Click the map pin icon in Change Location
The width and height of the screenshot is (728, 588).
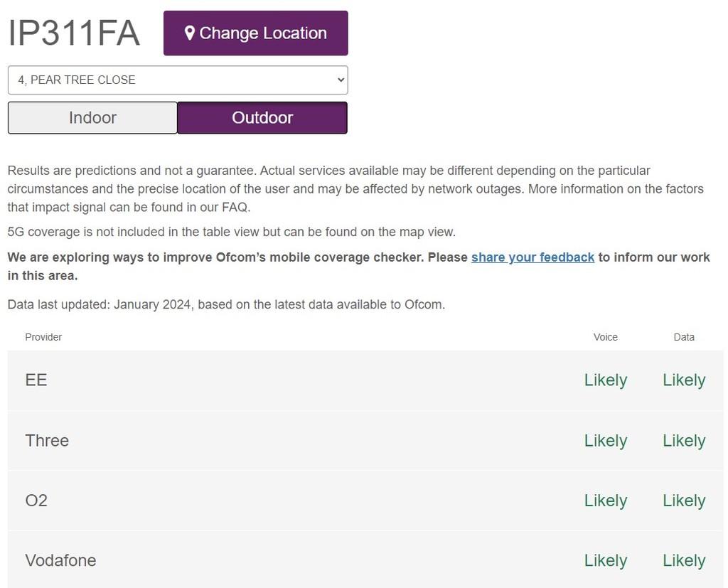(189, 33)
